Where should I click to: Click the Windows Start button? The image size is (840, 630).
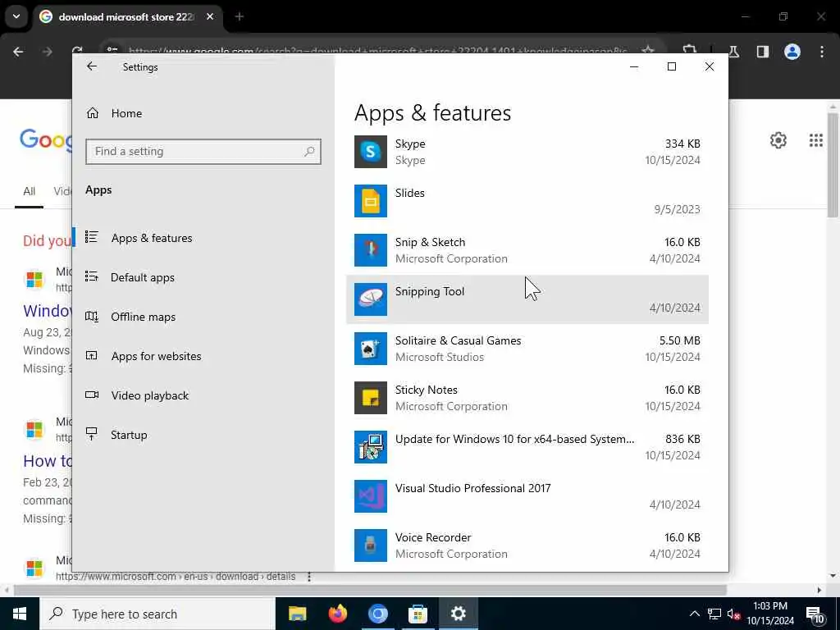click(x=20, y=614)
